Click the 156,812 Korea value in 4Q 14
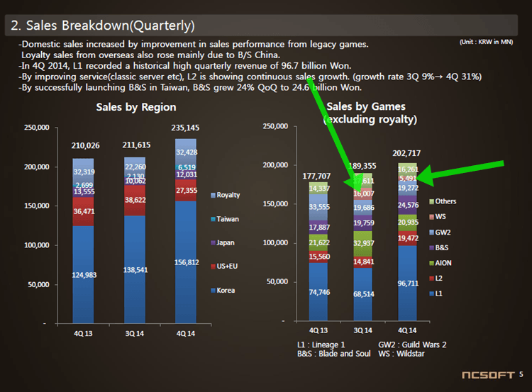Image resolution: width=532 pixels, height=392 pixels. tap(187, 262)
